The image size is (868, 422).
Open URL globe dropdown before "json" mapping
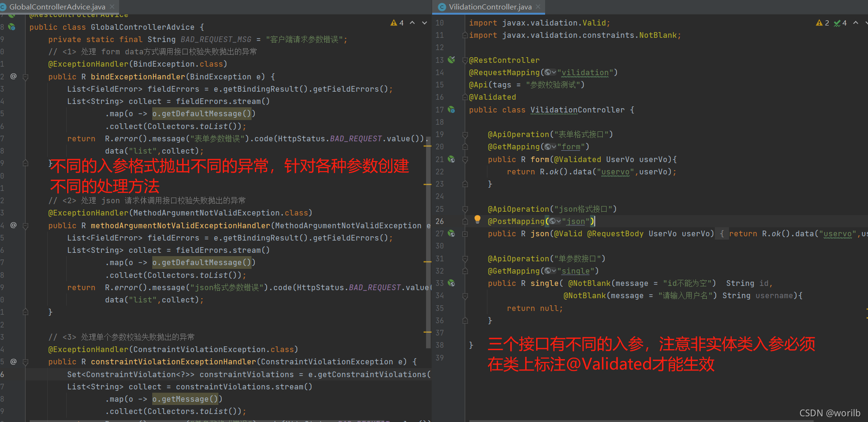pyautogui.click(x=555, y=221)
